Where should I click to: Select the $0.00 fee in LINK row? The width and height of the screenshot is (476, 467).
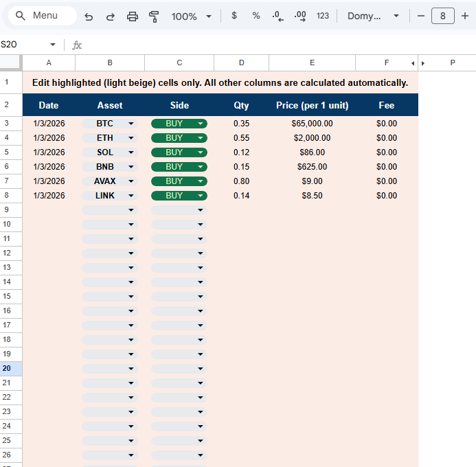click(387, 196)
